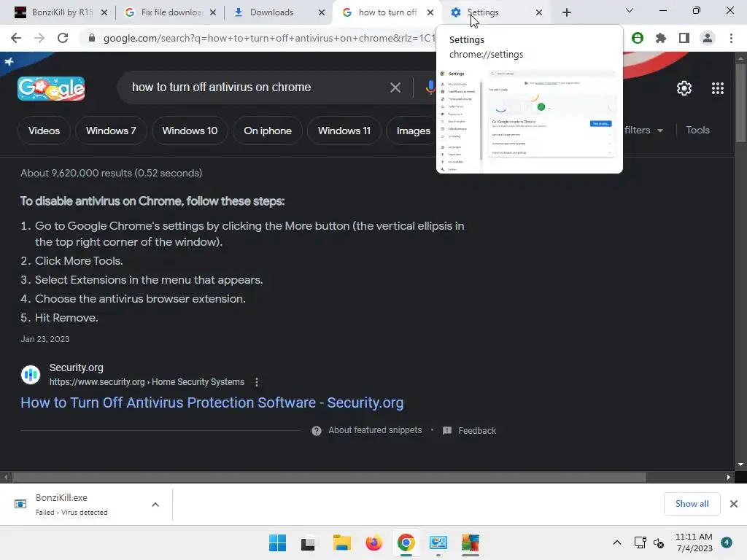The width and height of the screenshot is (747, 560).
Task: Click the address bar URL
Action: click(x=269, y=38)
